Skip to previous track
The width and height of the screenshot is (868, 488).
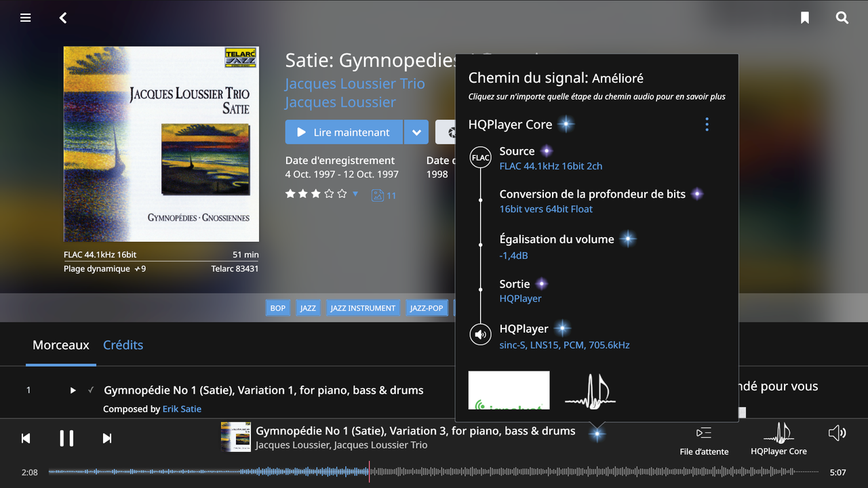coord(26,439)
